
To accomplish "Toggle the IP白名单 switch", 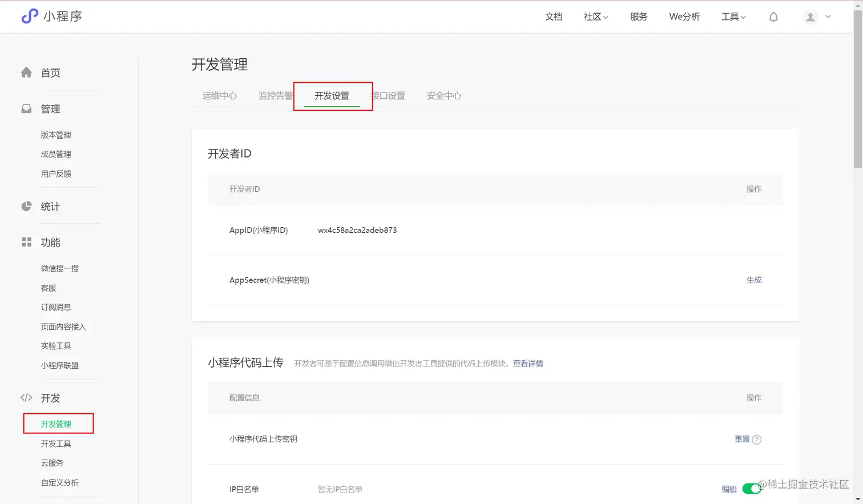I will (x=752, y=489).
